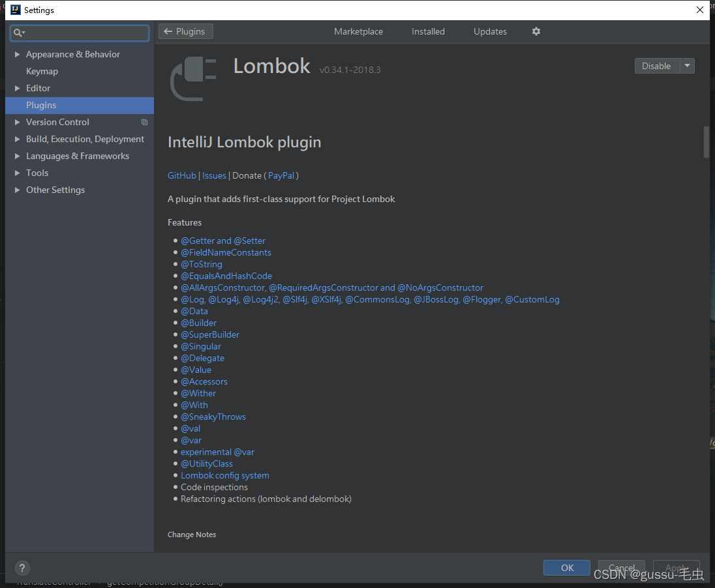Open the @SneakyThrows link
715x588 pixels.
coord(213,417)
